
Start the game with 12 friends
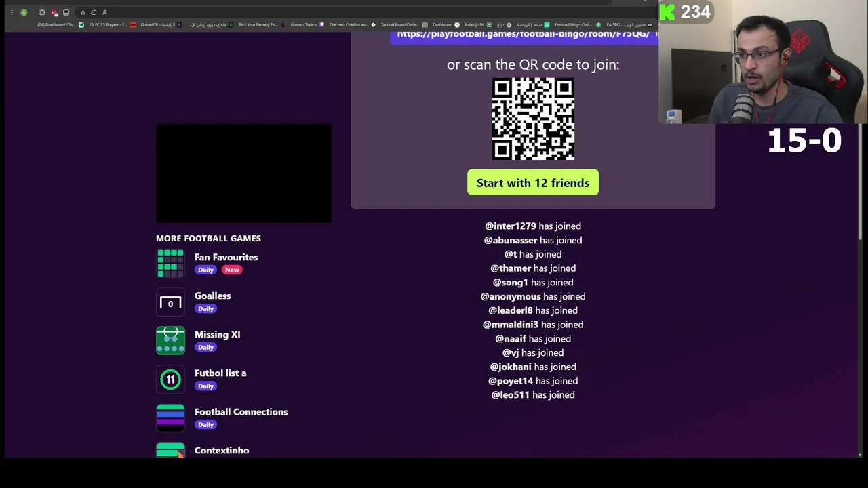click(x=533, y=183)
